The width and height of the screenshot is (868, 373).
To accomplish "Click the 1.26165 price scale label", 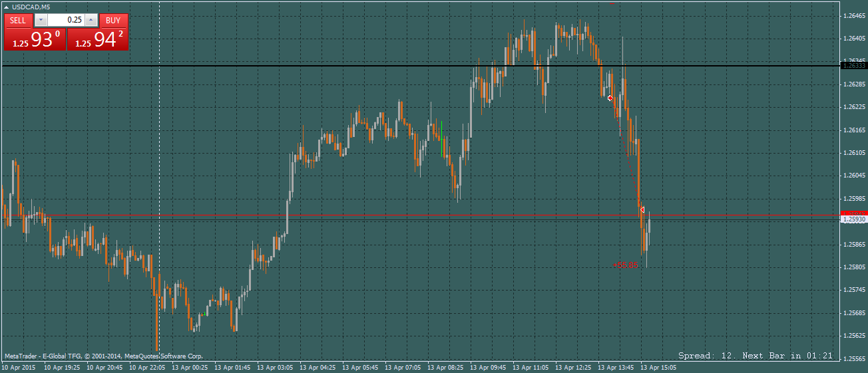I will tap(854, 130).
